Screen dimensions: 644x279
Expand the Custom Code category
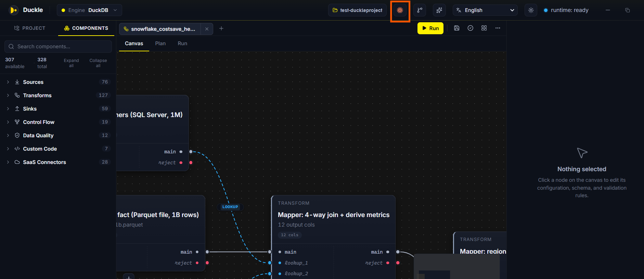click(x=58, y=149)
